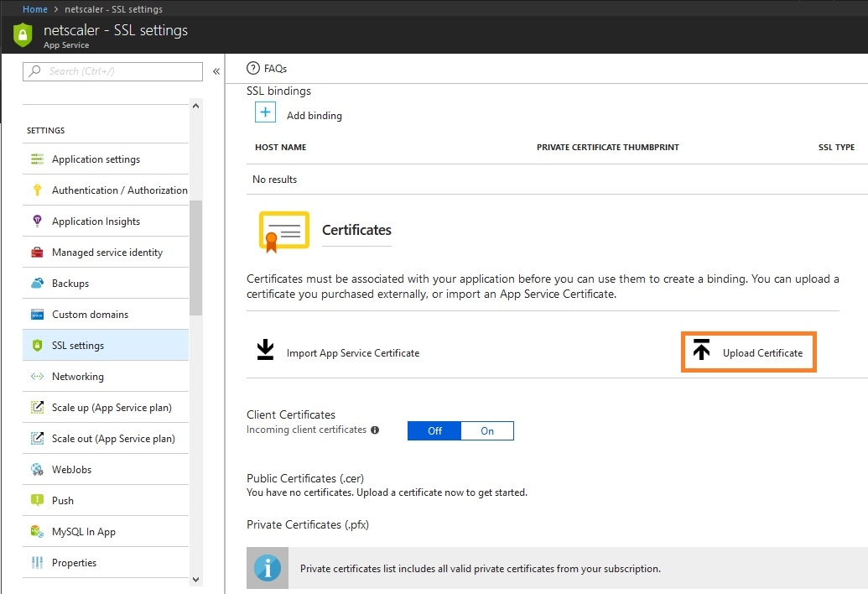Click the SSL settings shield icon in sidebar
Viewport: 868px width, 594px height.
pos(37,346)
